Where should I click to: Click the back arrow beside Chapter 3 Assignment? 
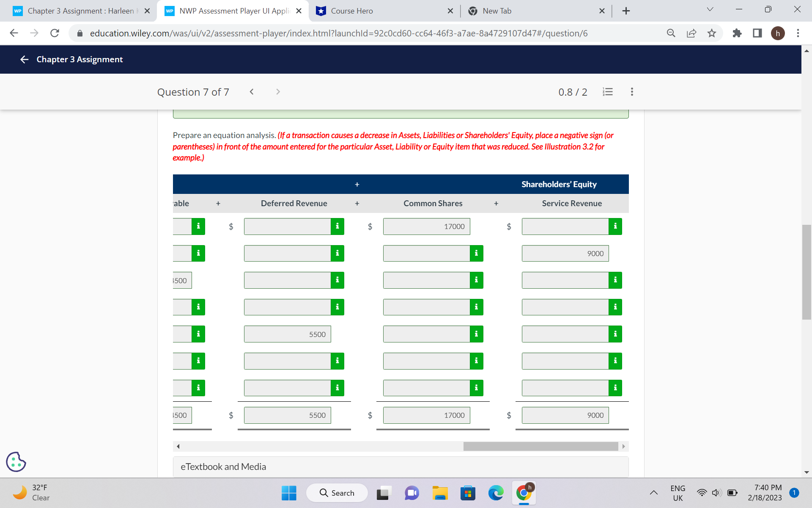tap(24, 59)
